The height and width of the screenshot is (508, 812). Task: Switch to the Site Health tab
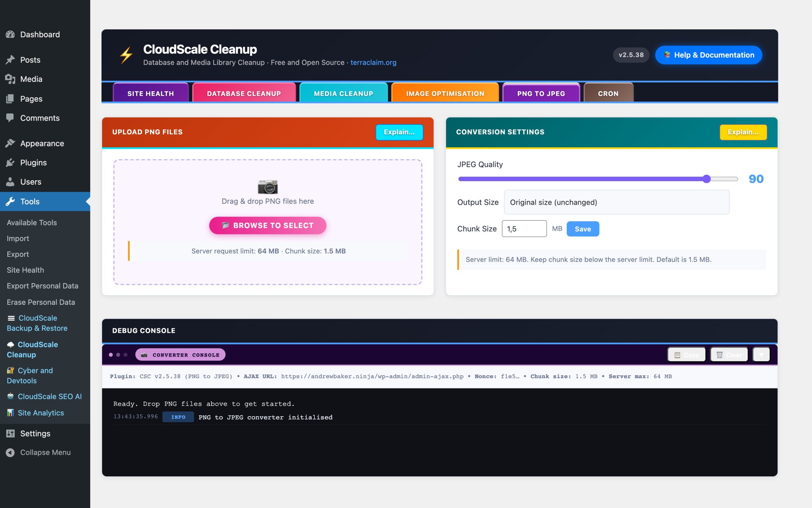(151, 93)
